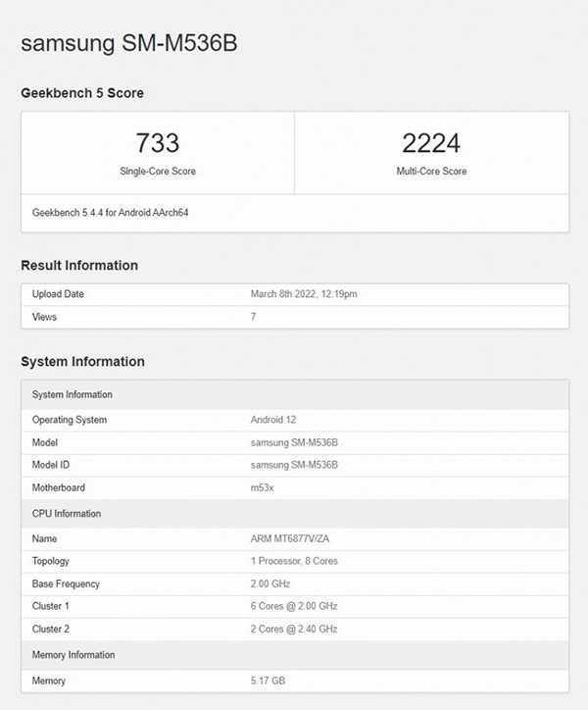Select the 2224 multi-core score value

pos(431,144)
